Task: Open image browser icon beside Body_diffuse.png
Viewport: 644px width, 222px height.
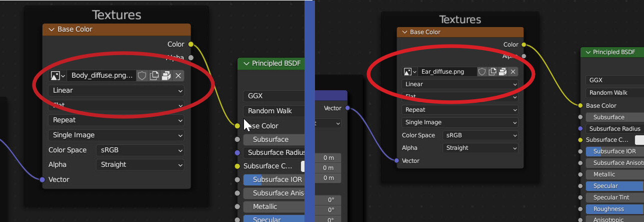Action: (58, 76)
